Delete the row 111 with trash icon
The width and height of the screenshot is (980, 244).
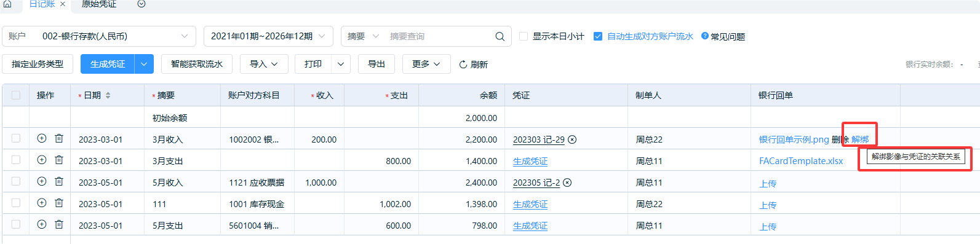(59, 203)
